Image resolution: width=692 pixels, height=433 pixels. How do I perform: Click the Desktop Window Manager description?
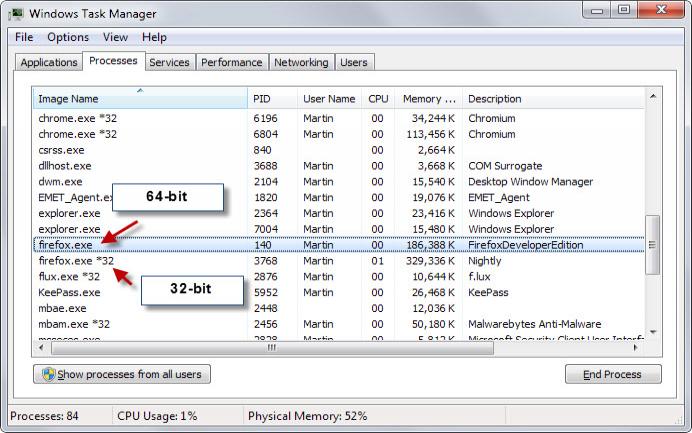pos(530,182)
